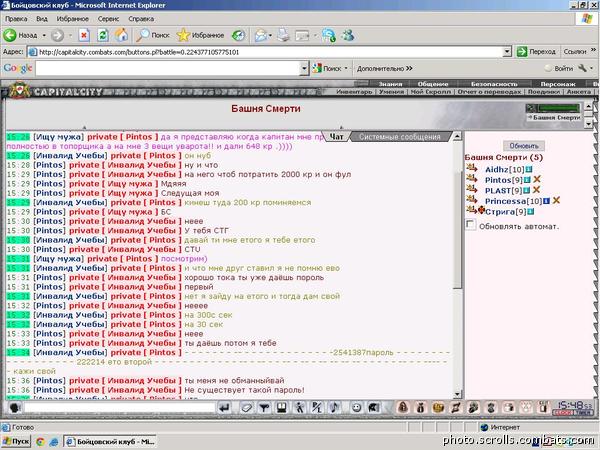This screenshot has height=450, width=600.
Task: Click player name Aidhz in the list
Action: point(496,169)
